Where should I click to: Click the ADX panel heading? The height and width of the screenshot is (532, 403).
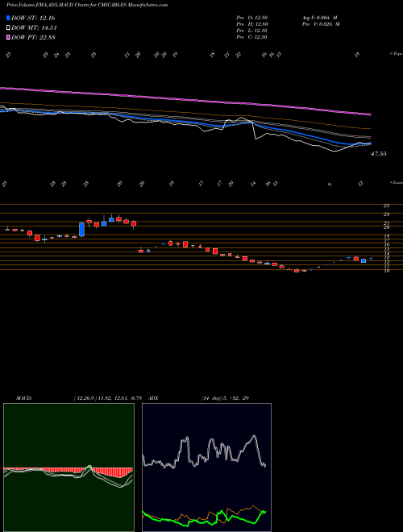point(154,398)
